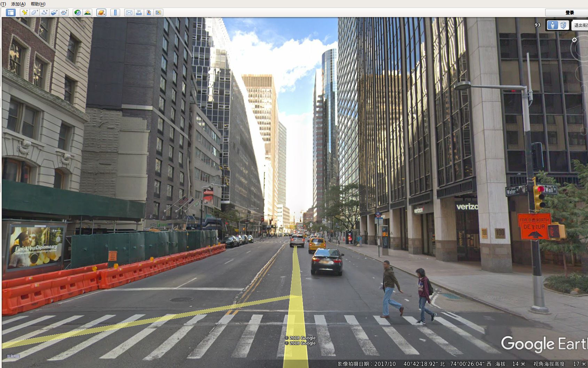Click the north N compass marker

point(574,40)
